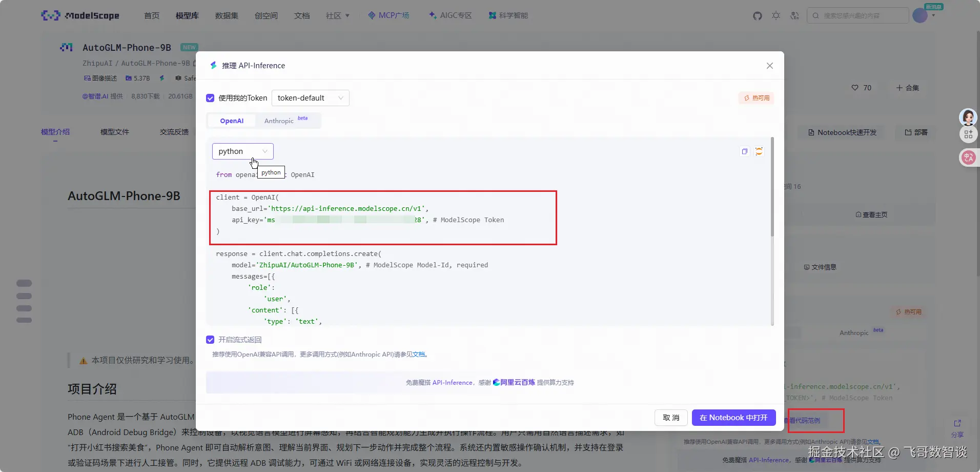980x472 pixels.
Task: Click the assistant avatar on the right edge
Action: point(968,117)
